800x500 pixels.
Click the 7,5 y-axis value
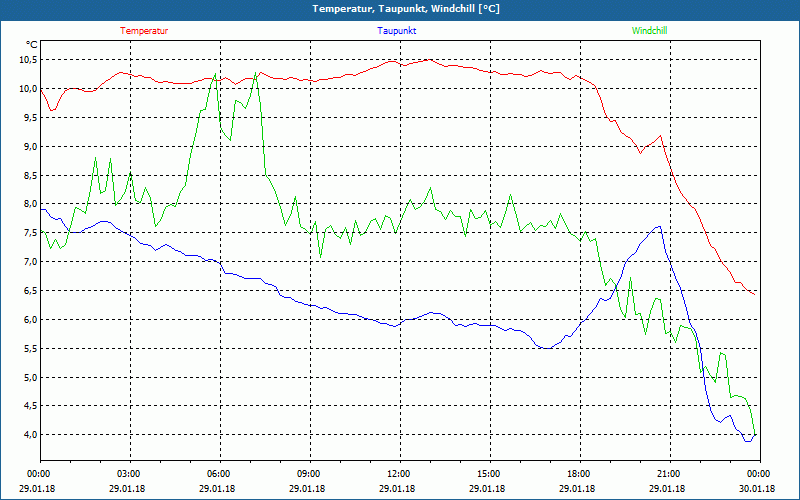31,233
